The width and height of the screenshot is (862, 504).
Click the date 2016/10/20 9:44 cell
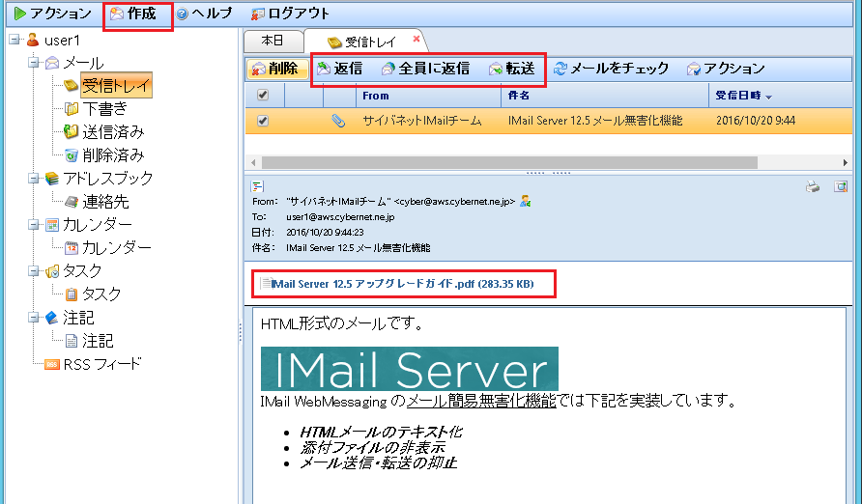[756, 121]
